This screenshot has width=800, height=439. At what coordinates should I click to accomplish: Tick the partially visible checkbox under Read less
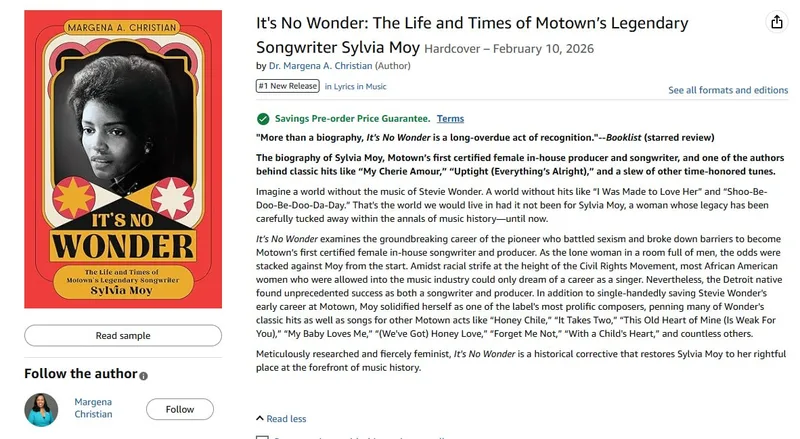[262, 437]
